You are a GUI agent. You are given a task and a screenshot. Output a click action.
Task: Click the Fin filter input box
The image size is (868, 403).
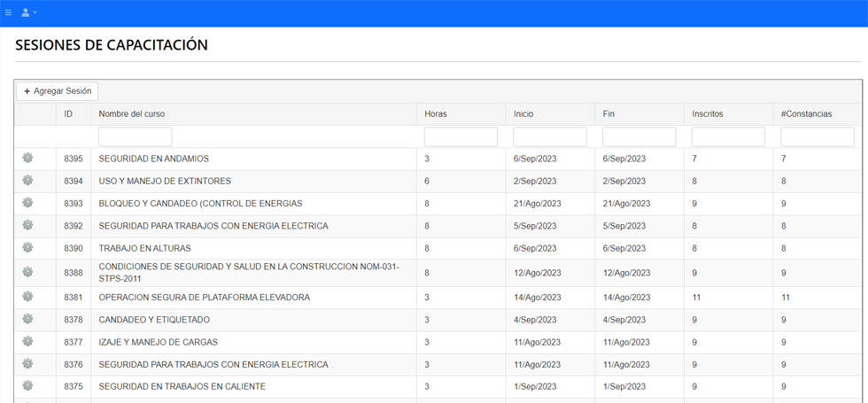[x=639, y=137]
